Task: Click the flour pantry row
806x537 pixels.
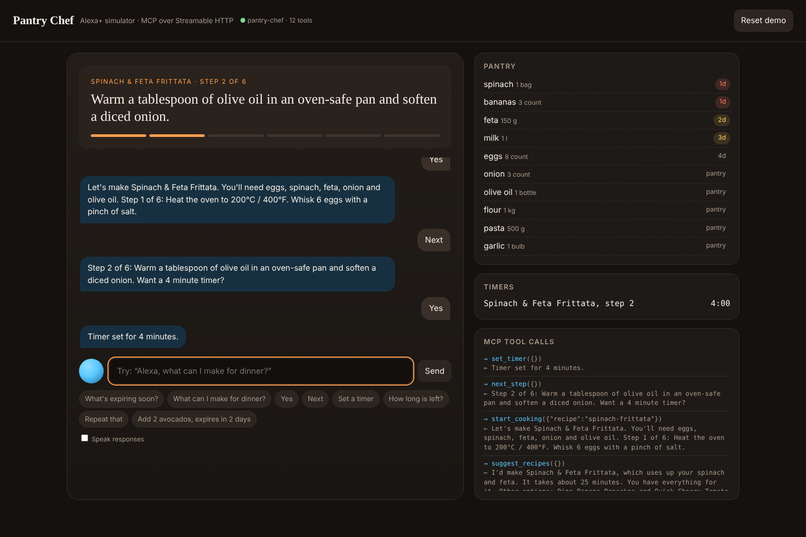Action: (607, 210)
